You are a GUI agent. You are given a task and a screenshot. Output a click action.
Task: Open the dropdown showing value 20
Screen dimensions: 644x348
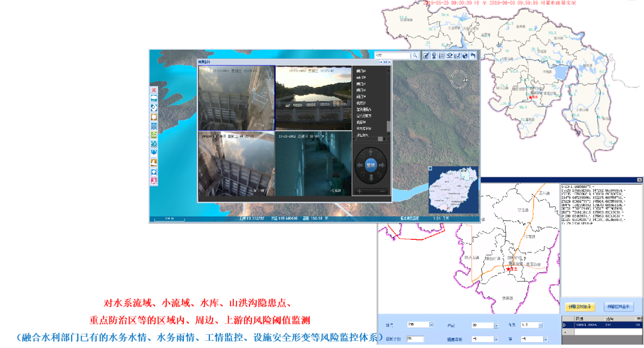[496, 325]
